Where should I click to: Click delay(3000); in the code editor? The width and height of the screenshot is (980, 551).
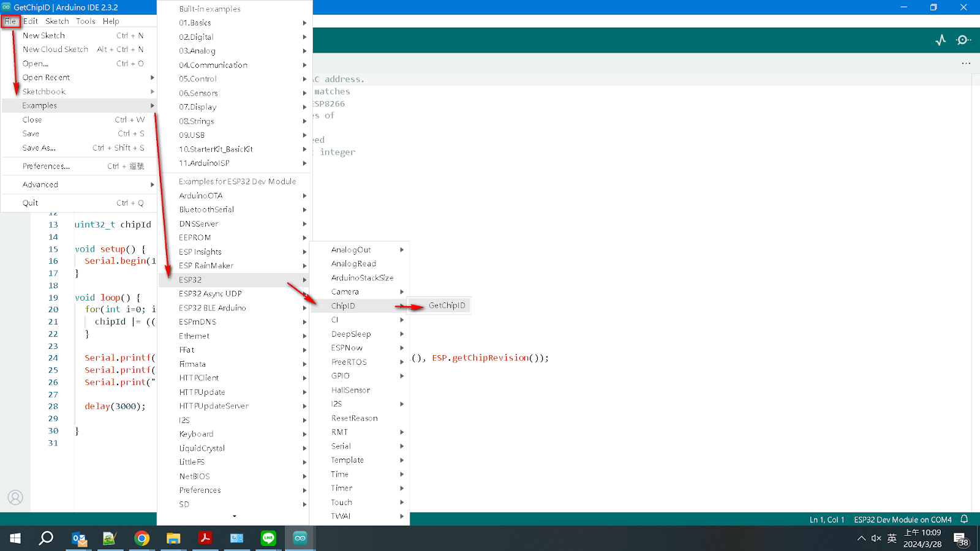115,407
